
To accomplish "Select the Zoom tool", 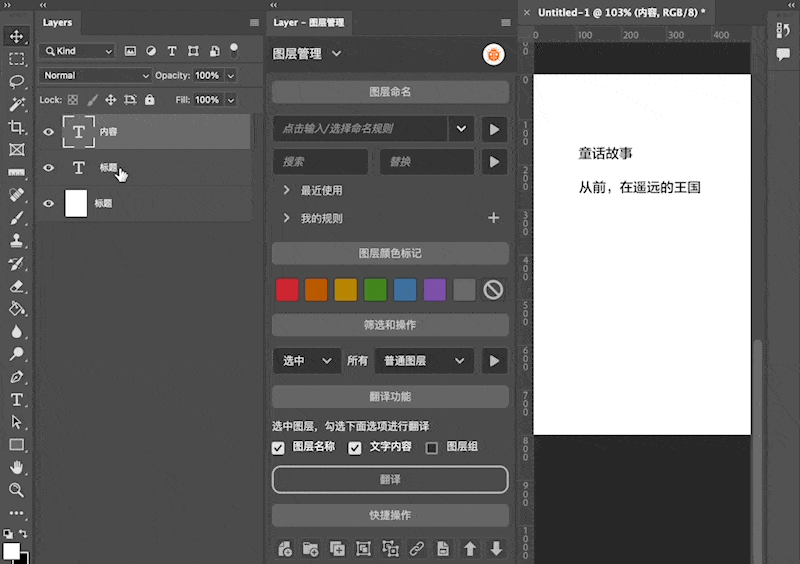I will pos(16,490).
